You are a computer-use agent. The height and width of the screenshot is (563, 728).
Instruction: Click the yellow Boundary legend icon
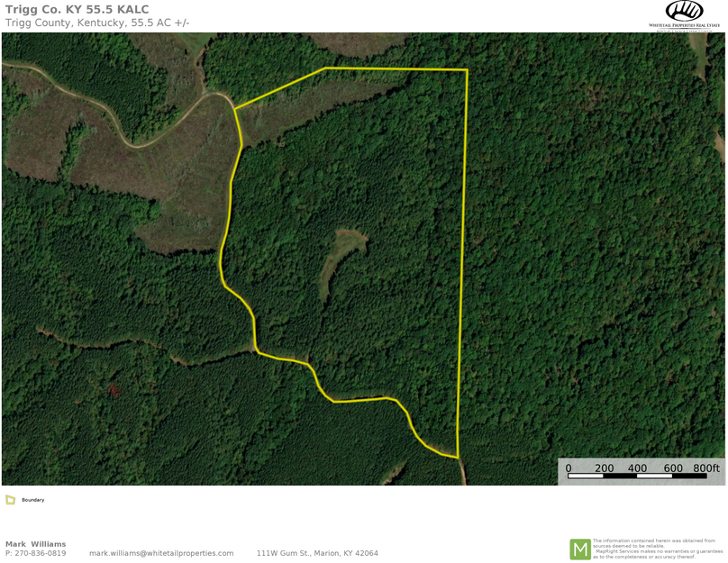[10, 500]
